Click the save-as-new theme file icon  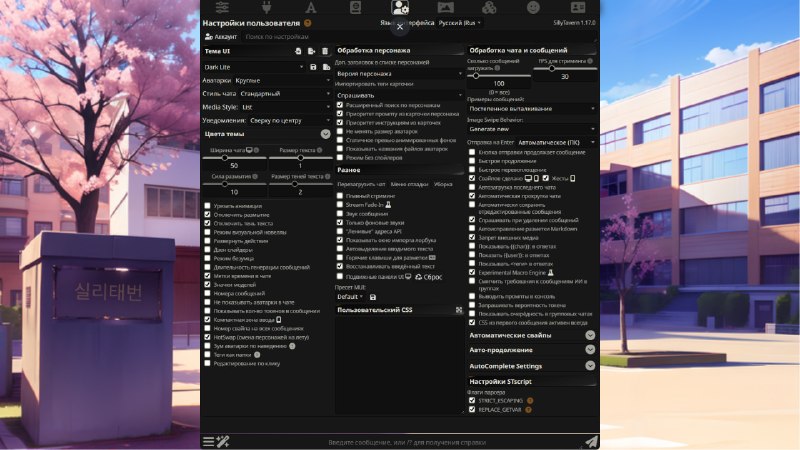click(327, 67)
